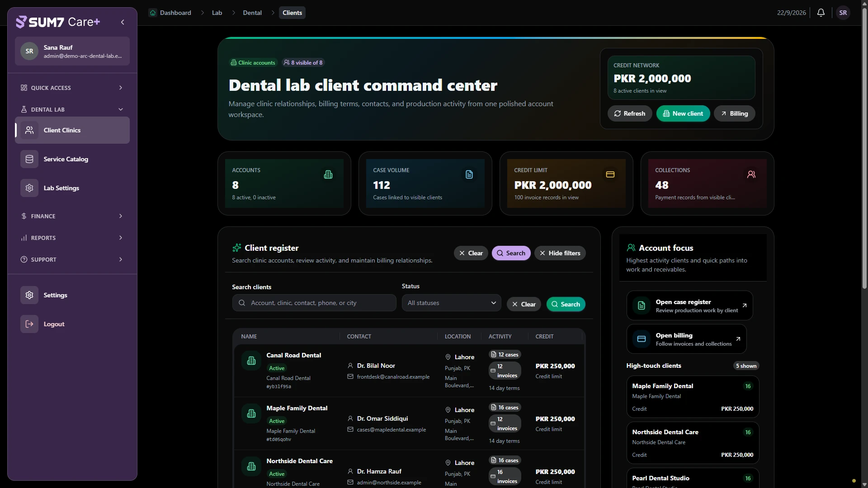The image size is (868, 488).
Task: Click the green Search button beside filters
Action: coord(566,304)
